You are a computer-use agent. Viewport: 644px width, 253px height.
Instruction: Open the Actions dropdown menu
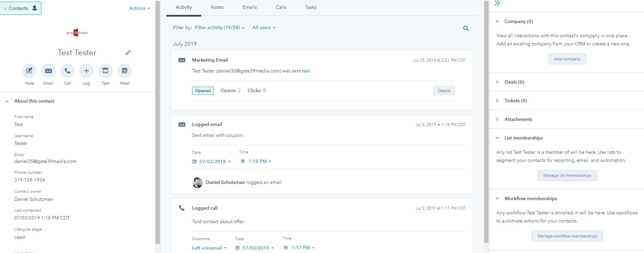tap(139, 8)
